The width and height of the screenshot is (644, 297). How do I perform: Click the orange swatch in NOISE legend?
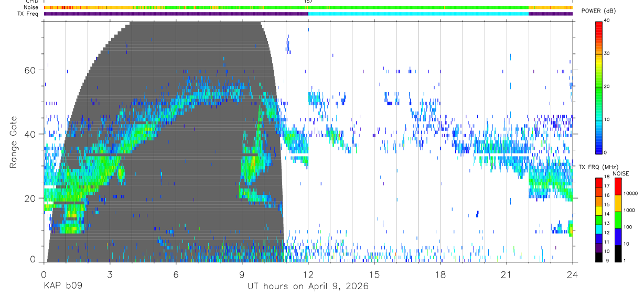[x=617, y=202]
